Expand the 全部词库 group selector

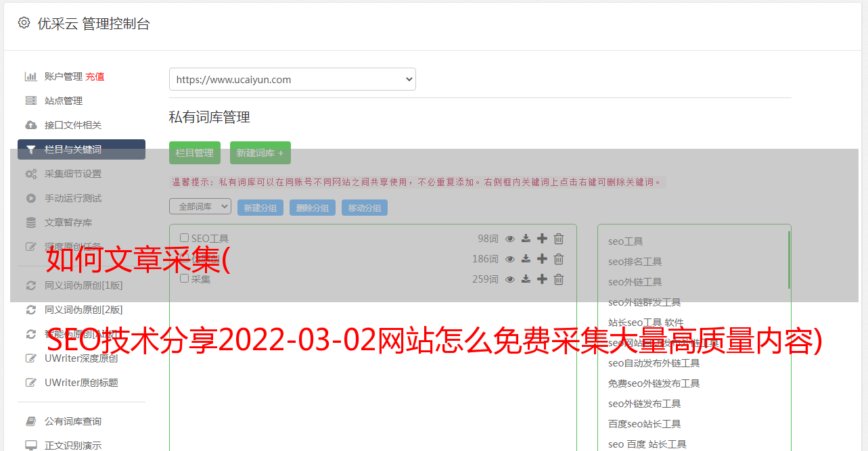[200, 206]
